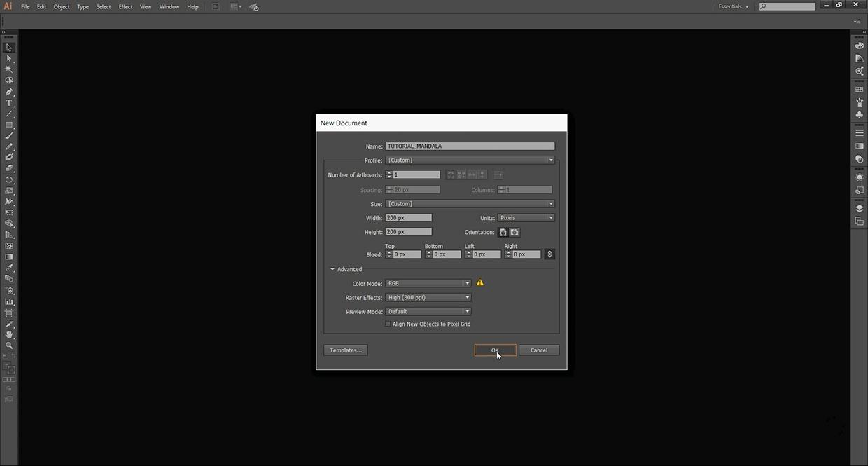Open the Color panel palette icon
868x466 pixels.
coord(860,46)
